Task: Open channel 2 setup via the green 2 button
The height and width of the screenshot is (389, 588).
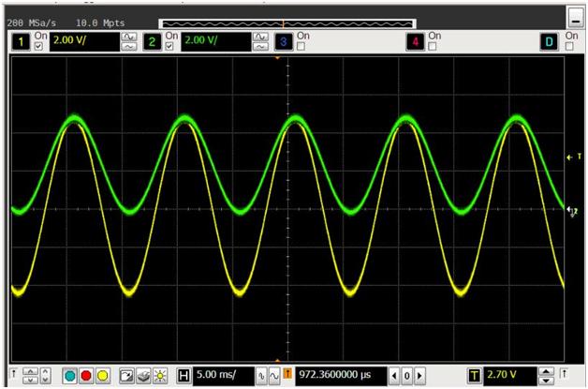Action: point(152,41)
